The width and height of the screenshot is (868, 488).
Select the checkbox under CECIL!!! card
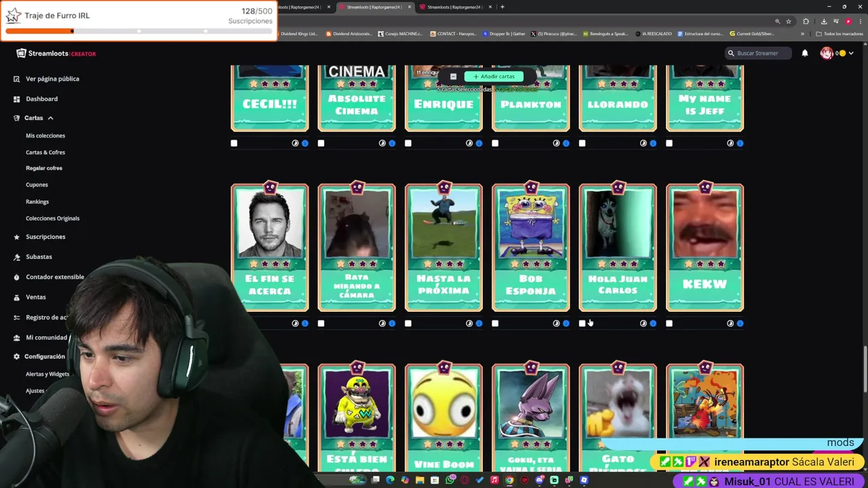(x=234, y=143)
